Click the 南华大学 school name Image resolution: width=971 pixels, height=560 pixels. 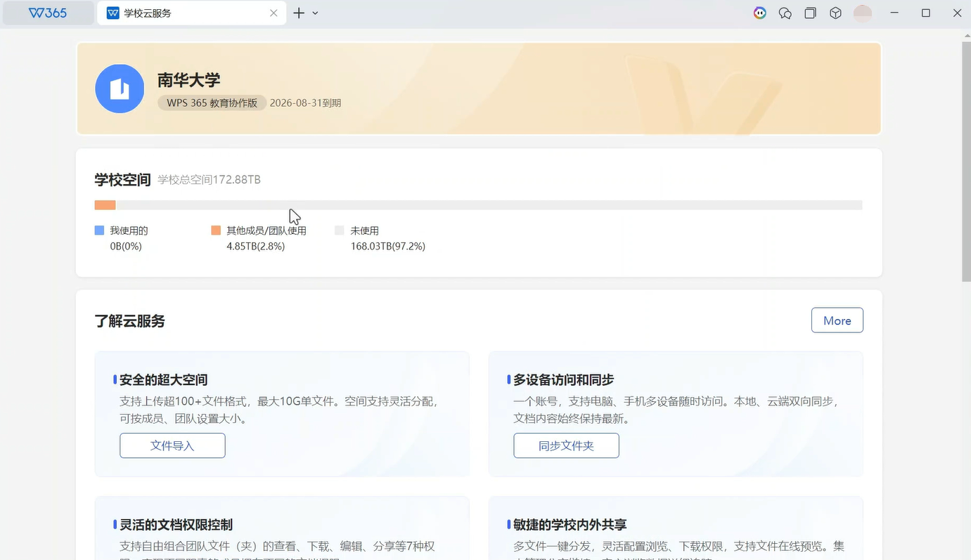189,80
